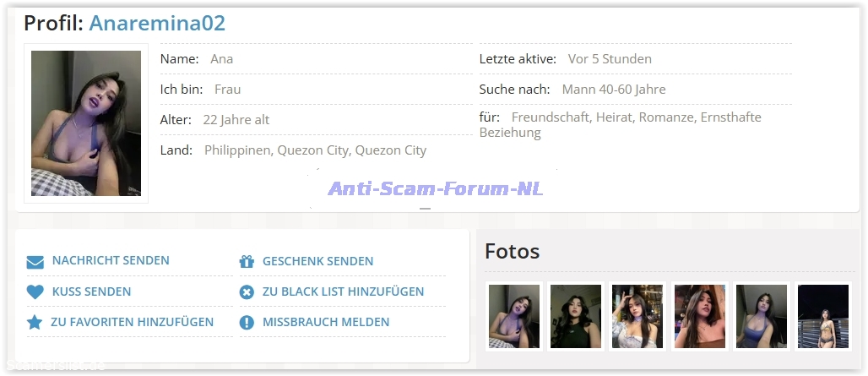This screenshot has width=868, height=376.
Task: Open the Anaremina02 profile name link
Action: (157, 23)
